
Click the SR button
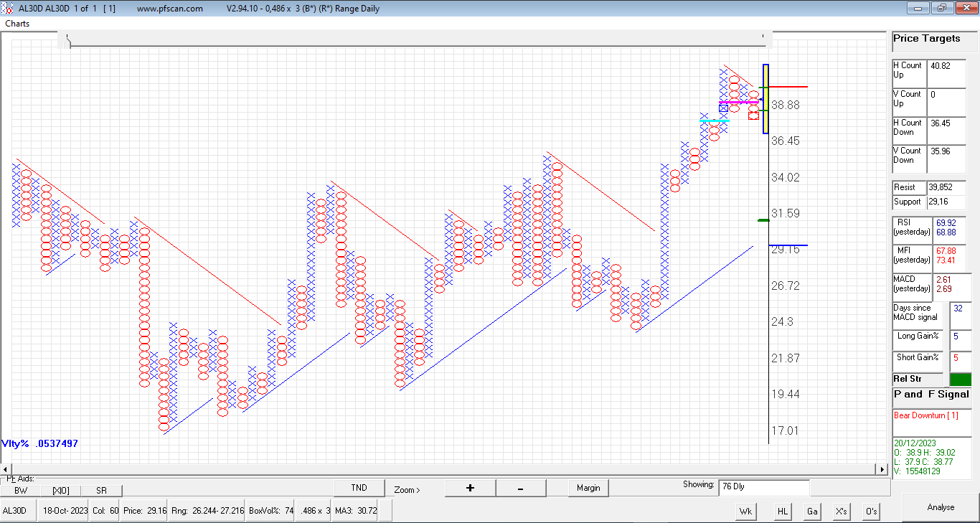coord(101,491)
